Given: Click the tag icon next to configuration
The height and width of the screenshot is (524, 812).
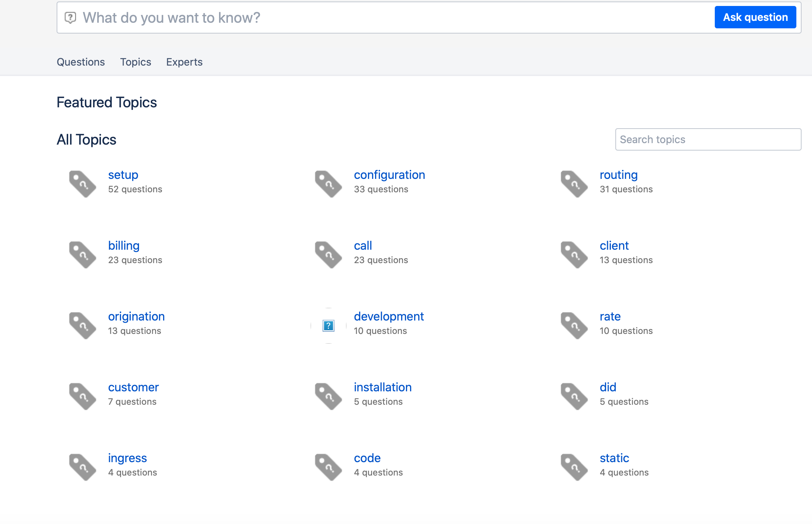Looking at the screenshot, I should coord(329,184).
